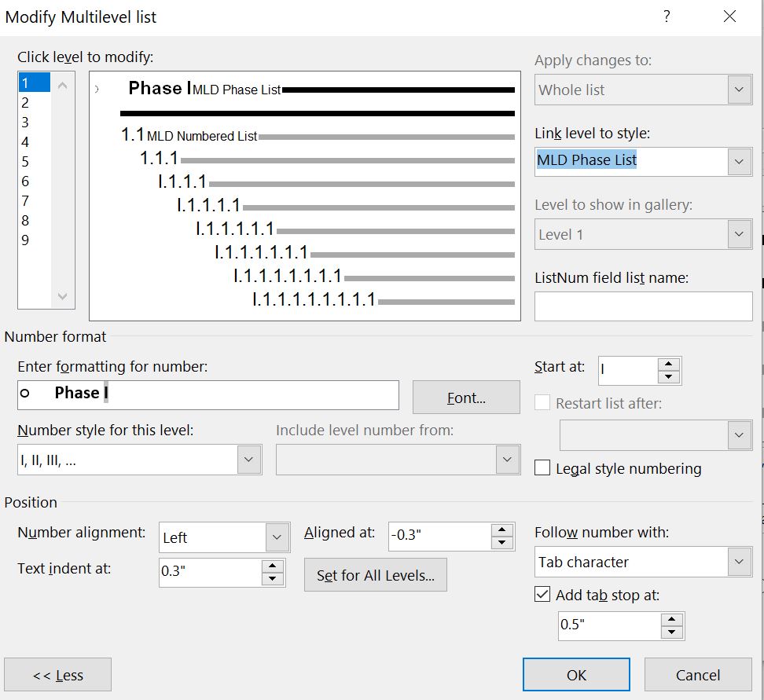764x700 pixels.
Task: Click the 1.1.1 preview line
Action: click(327, 159)
